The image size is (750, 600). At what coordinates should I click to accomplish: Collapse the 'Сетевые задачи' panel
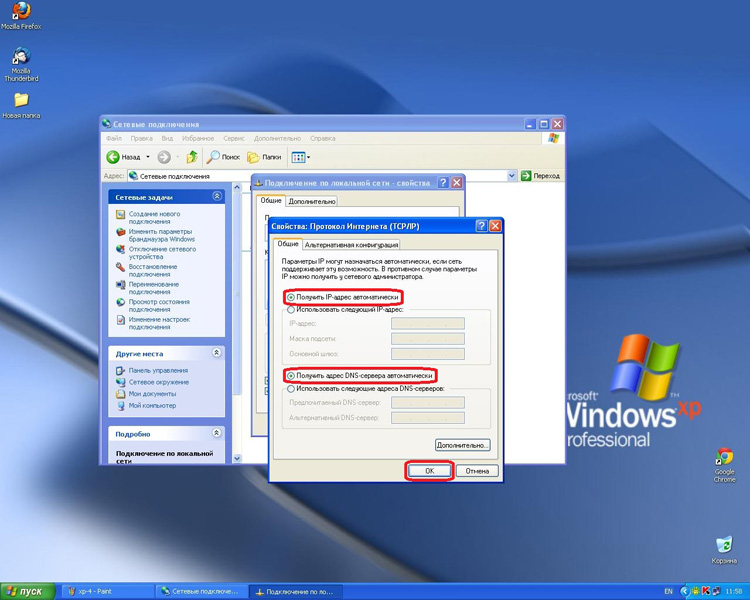(217, 198)
